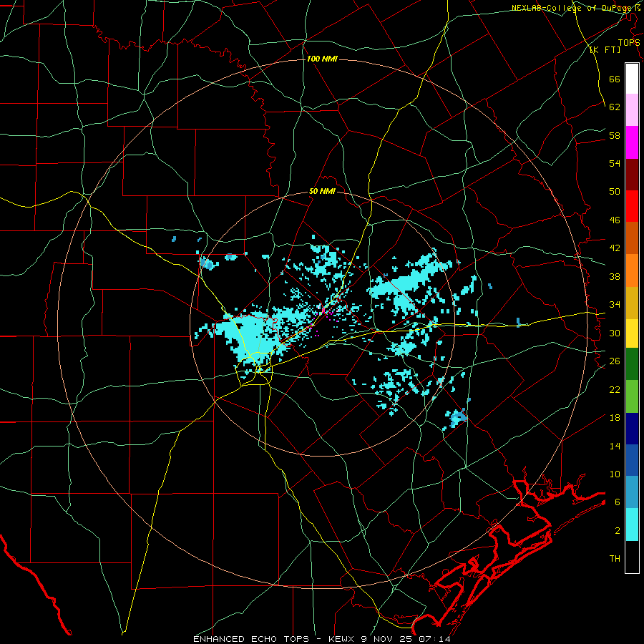This screenshot has height=644, width=644.
Task: Click the magenta 58 kft legend swatch
Action: (x=632, y=142)
